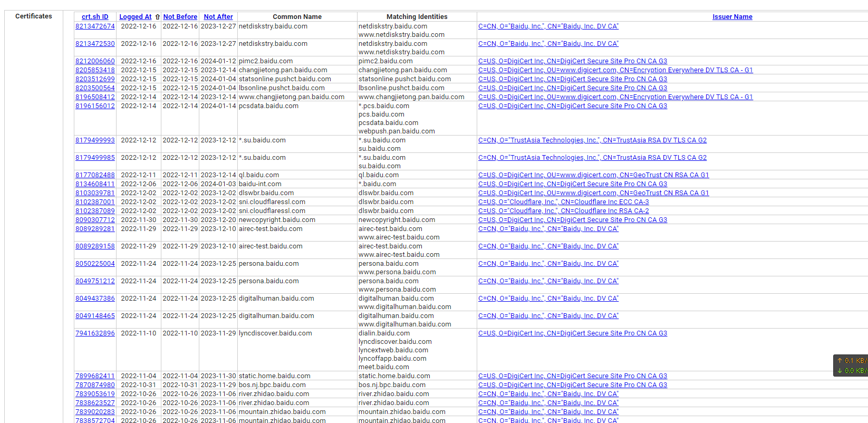This screenshot has height=423, width=868.
Task: Select the meet.baidu.com identity text
Action: coord(384,367)
